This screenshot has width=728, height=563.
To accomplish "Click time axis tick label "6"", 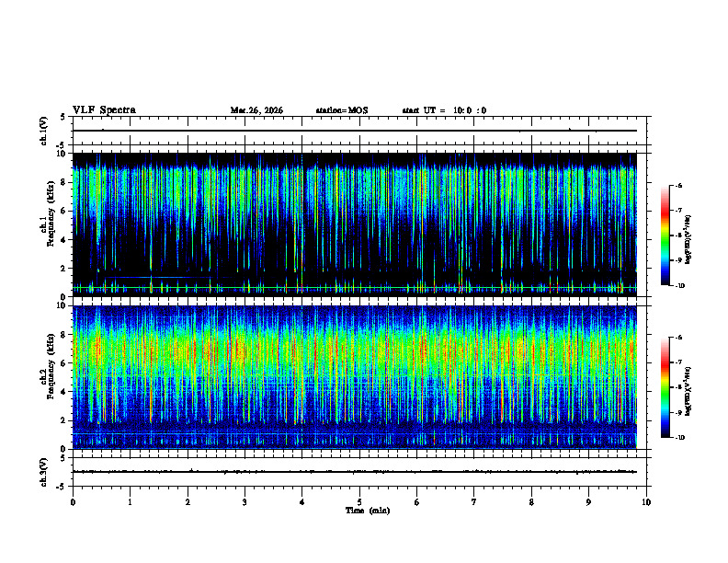I will 417,502.
